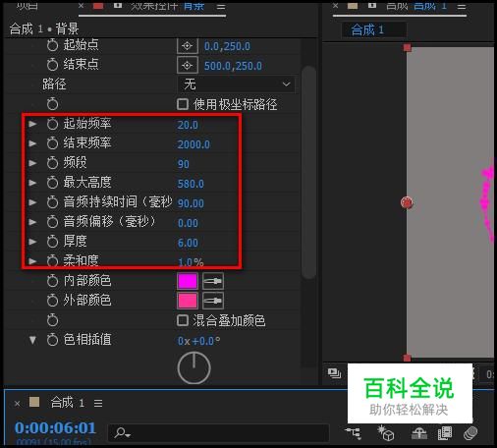Click the current time 0:00:06:01
497x448 pixels.
[55, 427]
